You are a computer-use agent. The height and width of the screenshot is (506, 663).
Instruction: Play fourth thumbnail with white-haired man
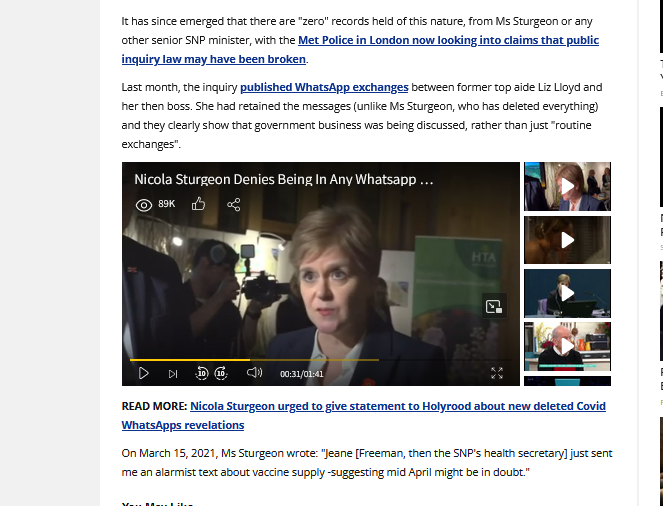pyautogui.click(x=567, y=346)
